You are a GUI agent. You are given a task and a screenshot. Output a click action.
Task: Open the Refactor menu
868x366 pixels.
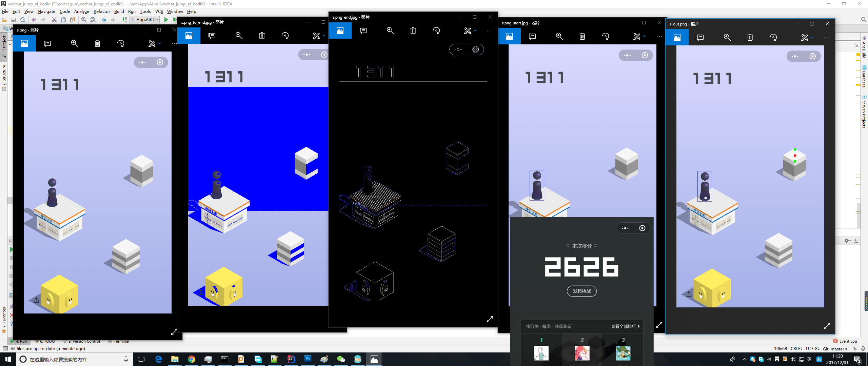coord(102,11)
